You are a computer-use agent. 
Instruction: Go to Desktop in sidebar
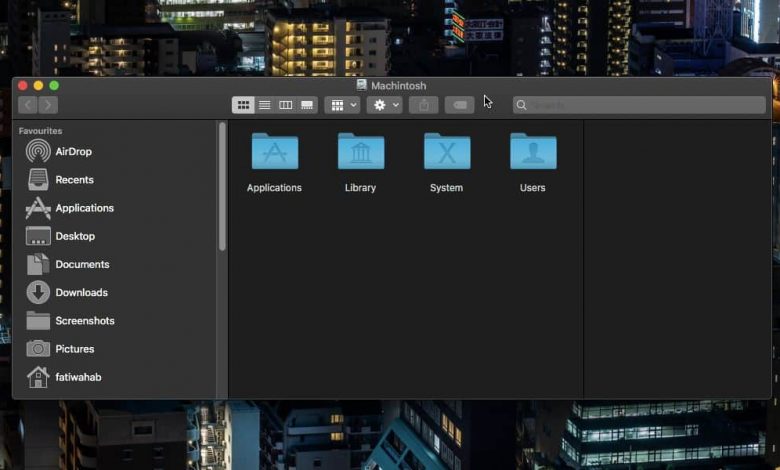click(x=61, y=236)
